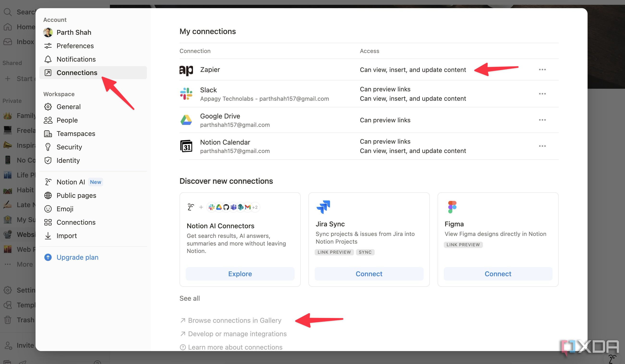Viewport: 625px width, 364px height.
Task: Open General workspace settings
Action: pyautogui.click(x=93, y=107)
